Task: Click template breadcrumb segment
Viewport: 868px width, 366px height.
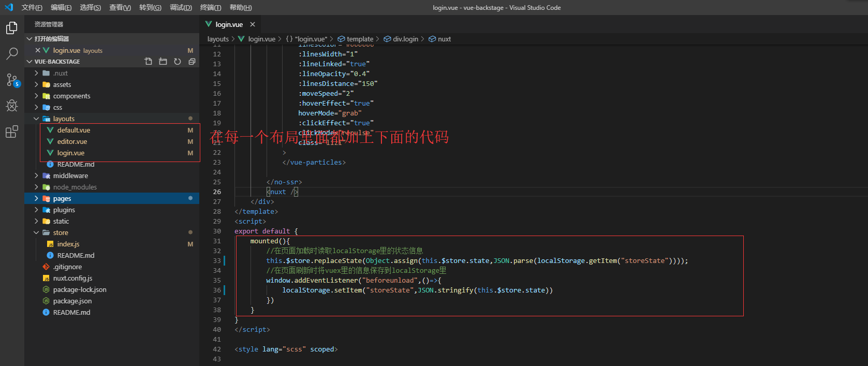Action: (356, 39)
